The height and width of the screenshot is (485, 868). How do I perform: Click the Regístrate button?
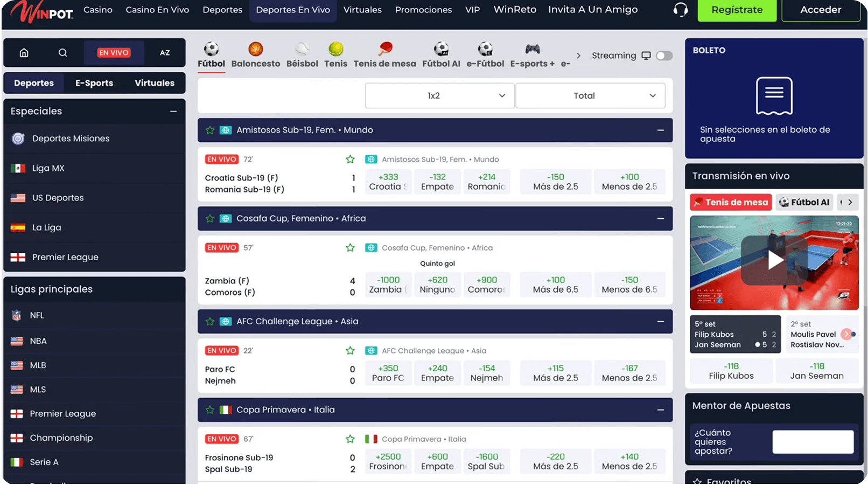pyautogui.click(x=737, y=10)
